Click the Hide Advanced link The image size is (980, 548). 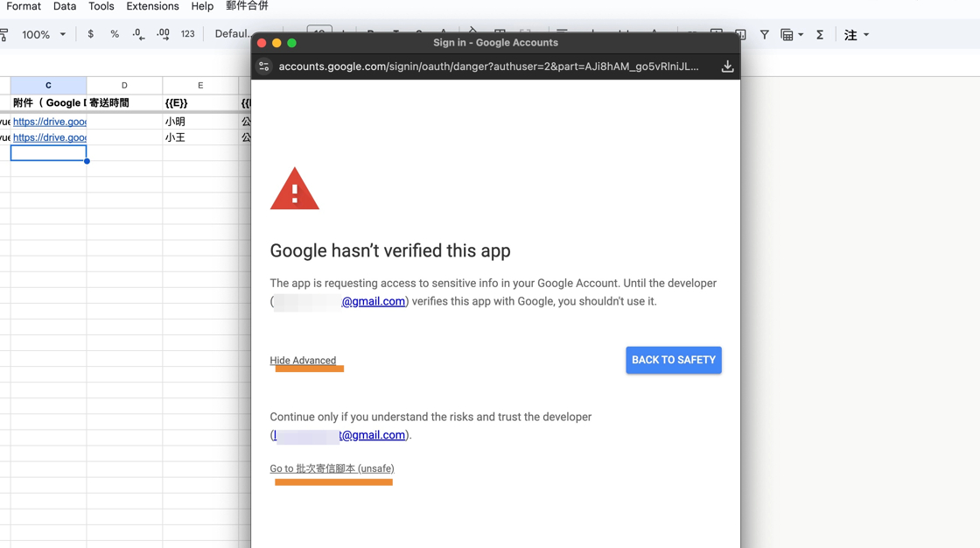[x=303, y=361]
